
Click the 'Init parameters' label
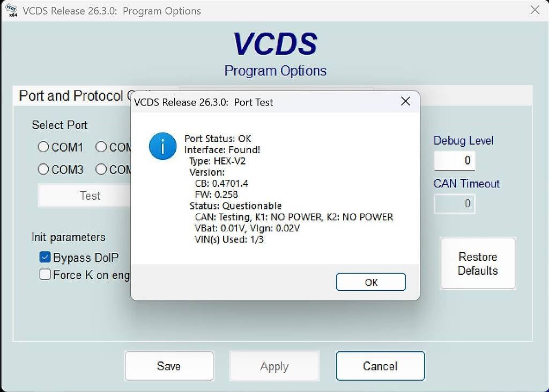pos(68,237)
